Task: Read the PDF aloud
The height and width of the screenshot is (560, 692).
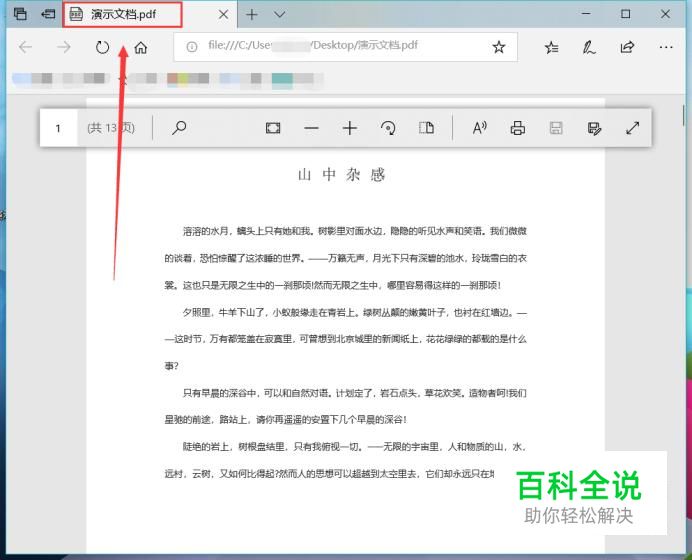Action: pos(480,128)
